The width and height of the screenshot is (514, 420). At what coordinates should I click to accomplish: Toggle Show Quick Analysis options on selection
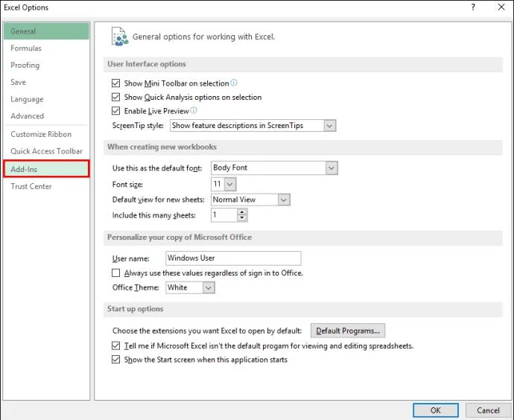(115, 97)
